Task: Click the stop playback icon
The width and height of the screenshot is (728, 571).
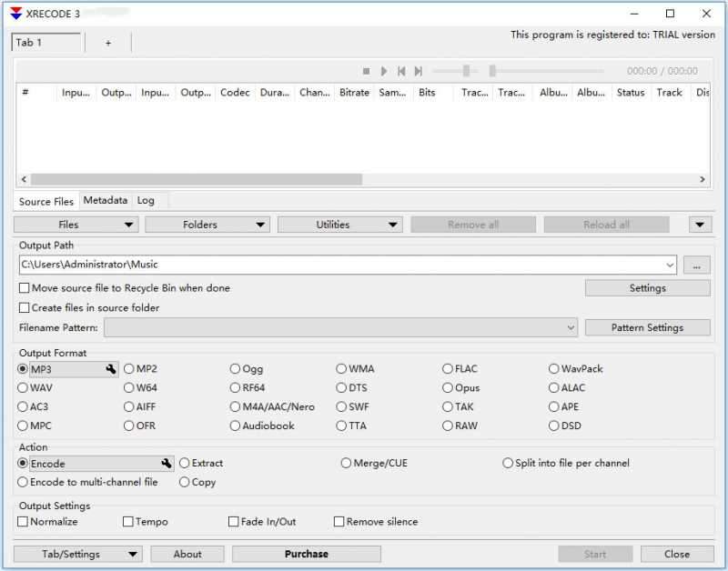Action: click(x=367, y=71)
